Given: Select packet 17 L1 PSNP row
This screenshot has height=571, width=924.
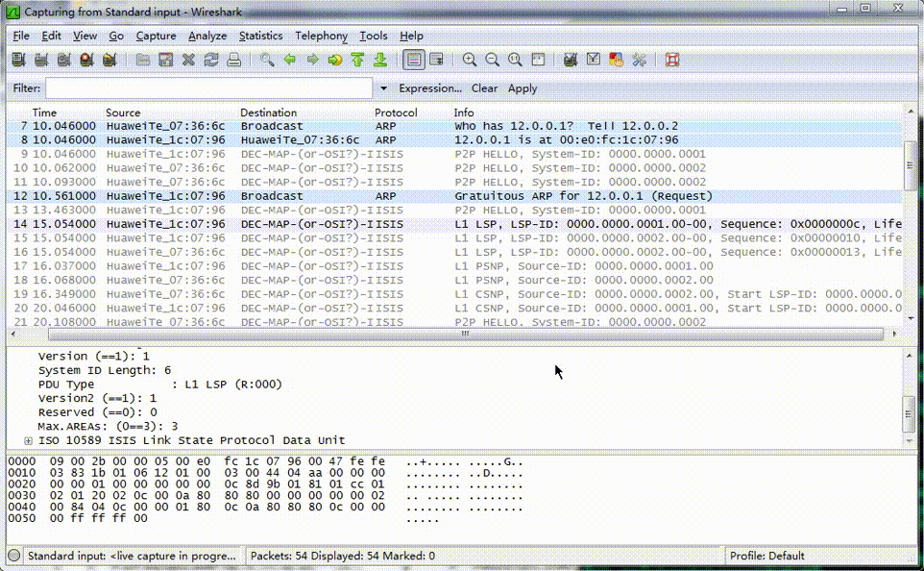Looking at the screenshot, I should click(454, 266).
